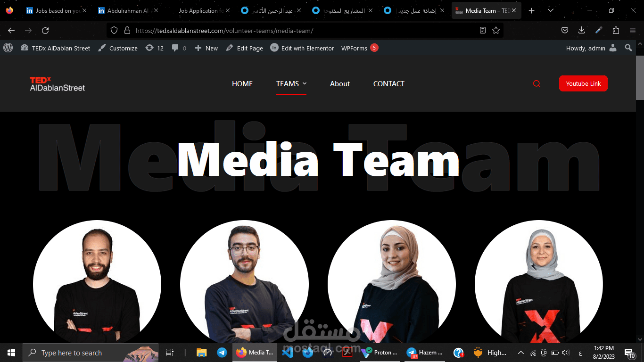
Task: Open Task View on the taskbar
Action: coord(170,353)
